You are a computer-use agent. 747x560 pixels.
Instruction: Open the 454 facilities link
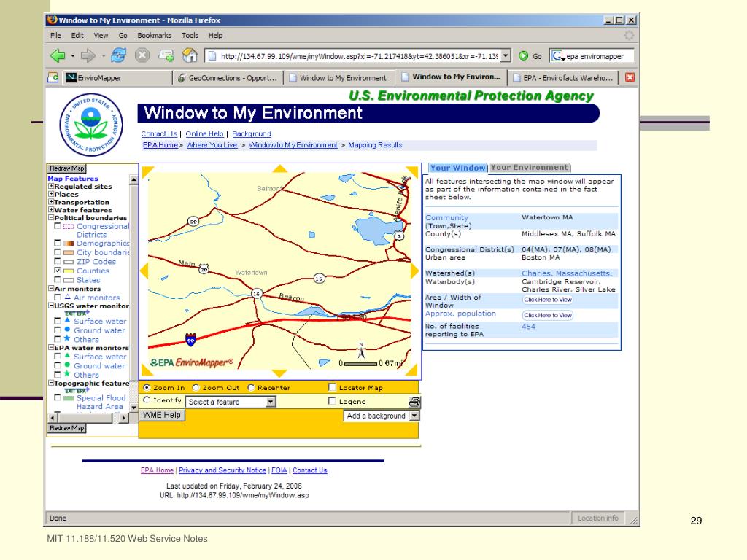click(528, 327)
